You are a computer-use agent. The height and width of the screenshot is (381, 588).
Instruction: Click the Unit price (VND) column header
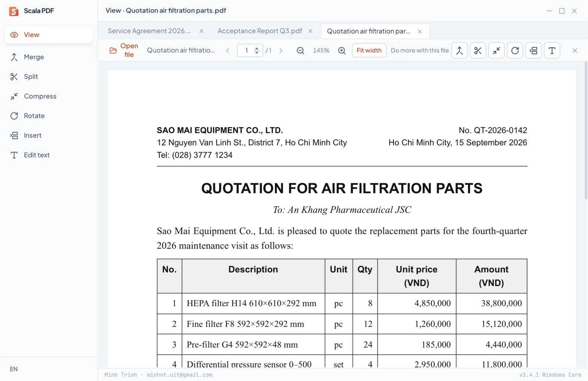[417, 276]
